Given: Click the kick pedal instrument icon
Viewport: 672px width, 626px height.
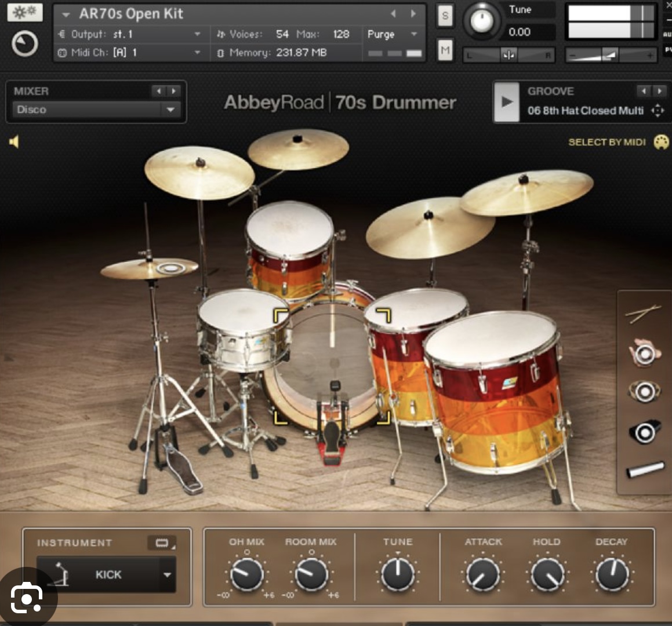Looking at the screenshot, I should [x=60, y=574].
